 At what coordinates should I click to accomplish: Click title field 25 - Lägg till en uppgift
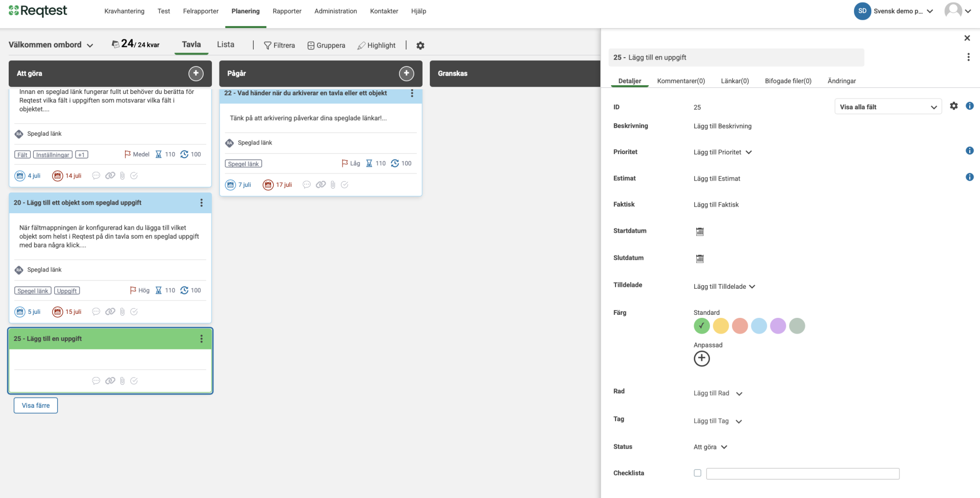point(736,57)
